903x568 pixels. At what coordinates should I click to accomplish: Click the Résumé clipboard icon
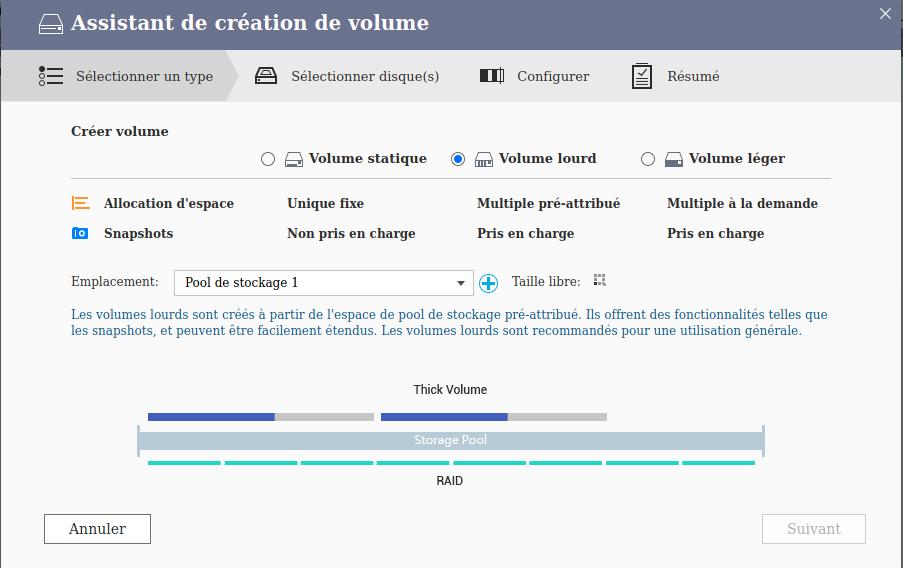pyautogui.click(x=642, y=76)
